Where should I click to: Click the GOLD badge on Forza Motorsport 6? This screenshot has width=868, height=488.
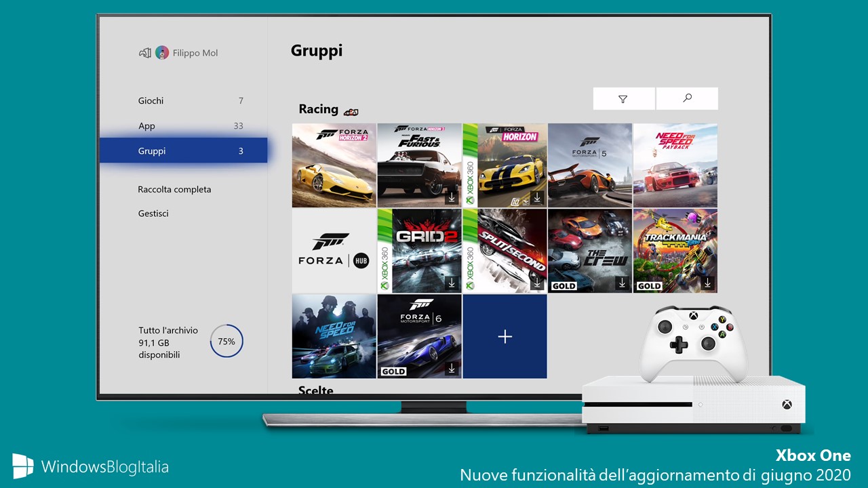(393, 371)
